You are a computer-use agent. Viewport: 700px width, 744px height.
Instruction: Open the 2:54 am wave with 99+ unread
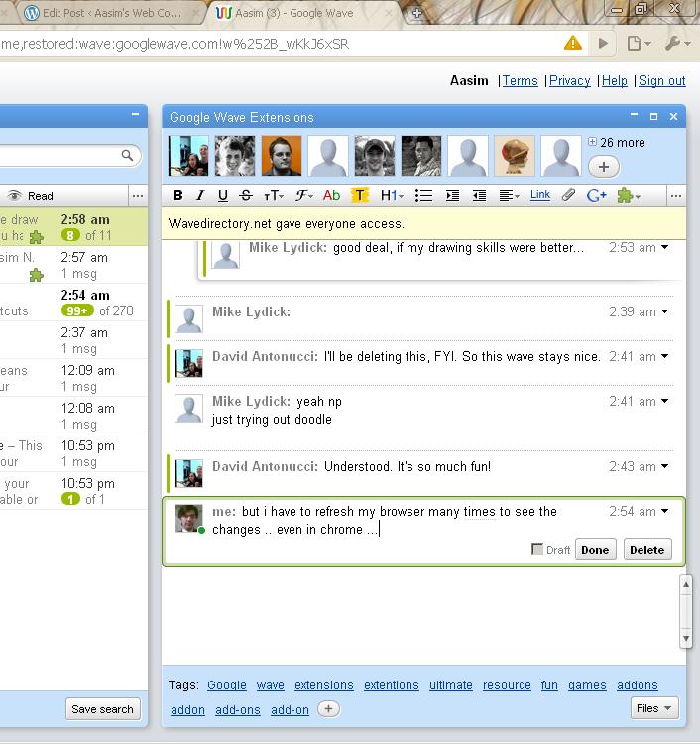[x=73, y=303]
